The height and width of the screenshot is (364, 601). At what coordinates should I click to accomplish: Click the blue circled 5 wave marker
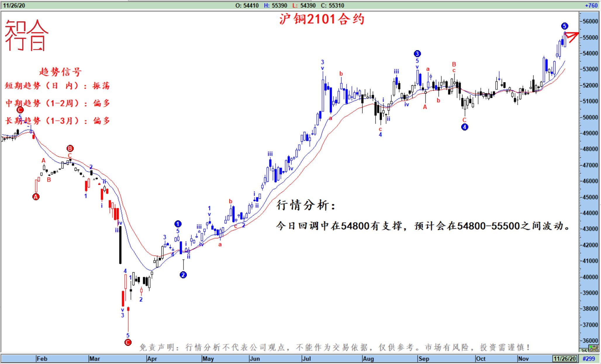[564, 26]
